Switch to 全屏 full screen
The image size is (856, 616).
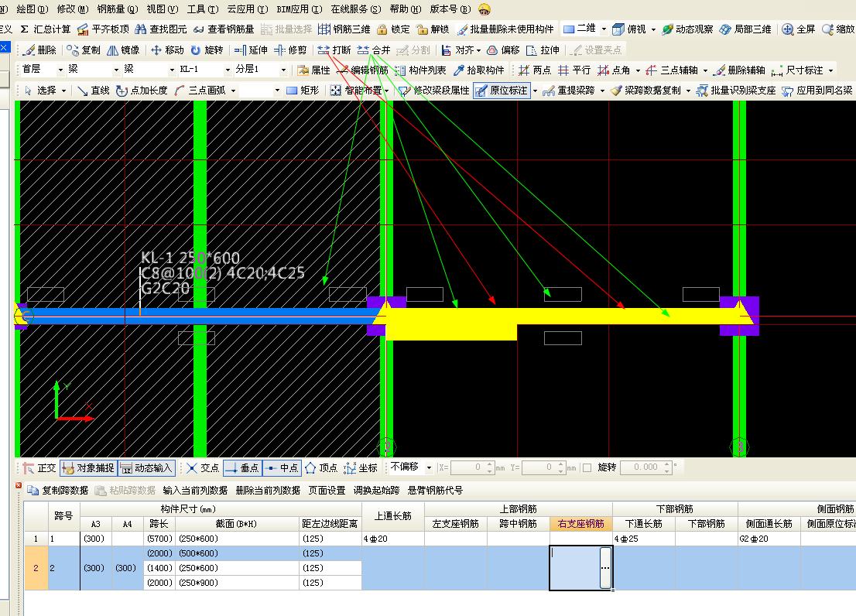799,29
